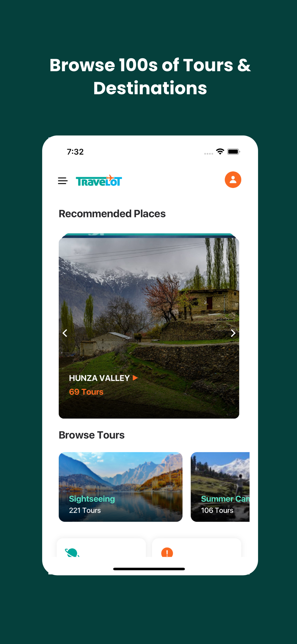Tap the orange exclamation alert icon

pyautogui.click(x=167, y=553)
